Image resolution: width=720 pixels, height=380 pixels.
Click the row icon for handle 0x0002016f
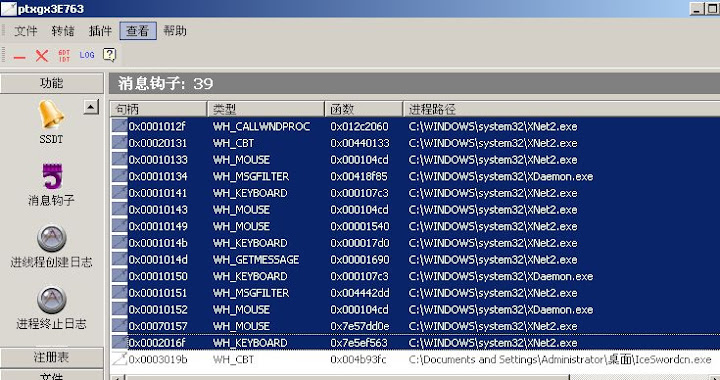pos(119,342)
